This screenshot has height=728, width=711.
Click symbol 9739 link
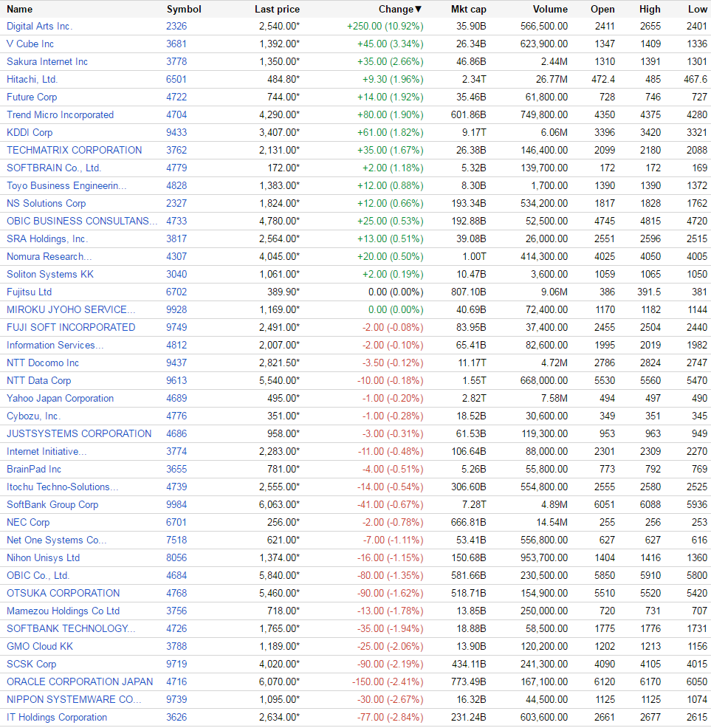(176, 699)
